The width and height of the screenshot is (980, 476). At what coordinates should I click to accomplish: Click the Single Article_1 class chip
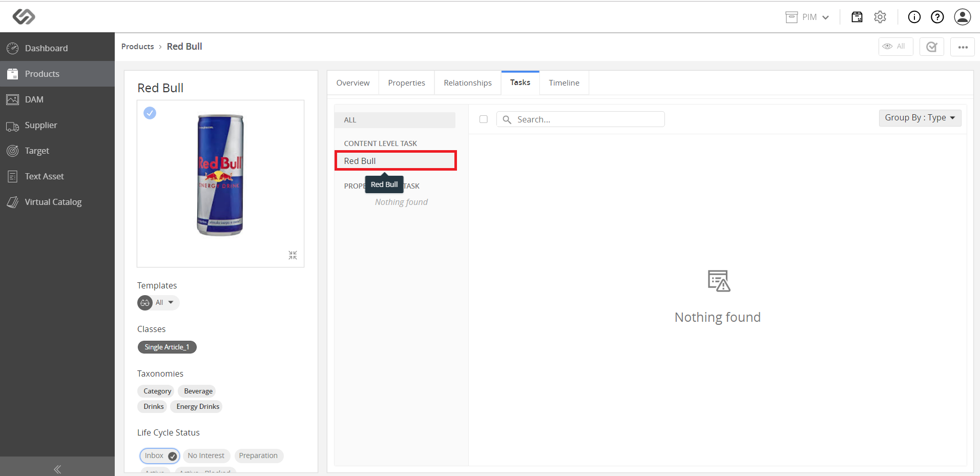[167, 347]
